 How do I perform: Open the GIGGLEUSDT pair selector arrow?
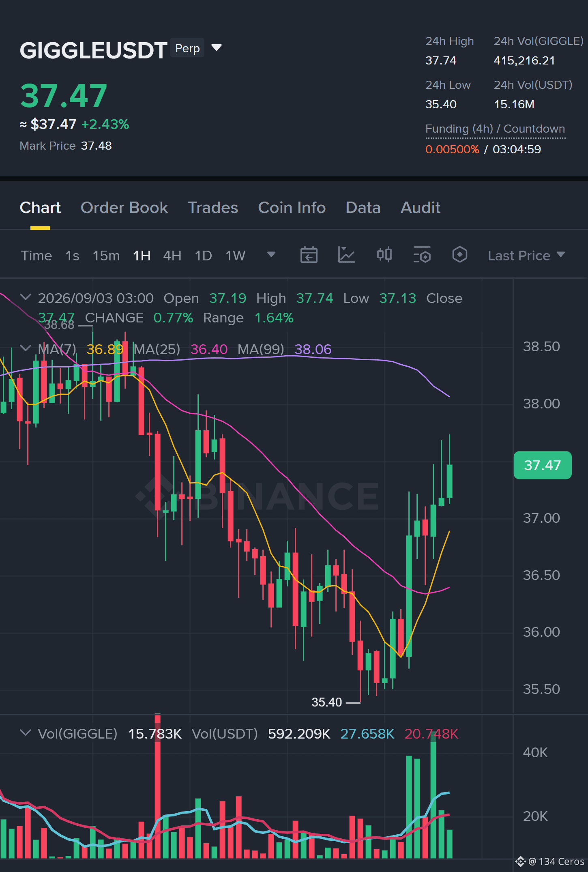click(217, 48)
